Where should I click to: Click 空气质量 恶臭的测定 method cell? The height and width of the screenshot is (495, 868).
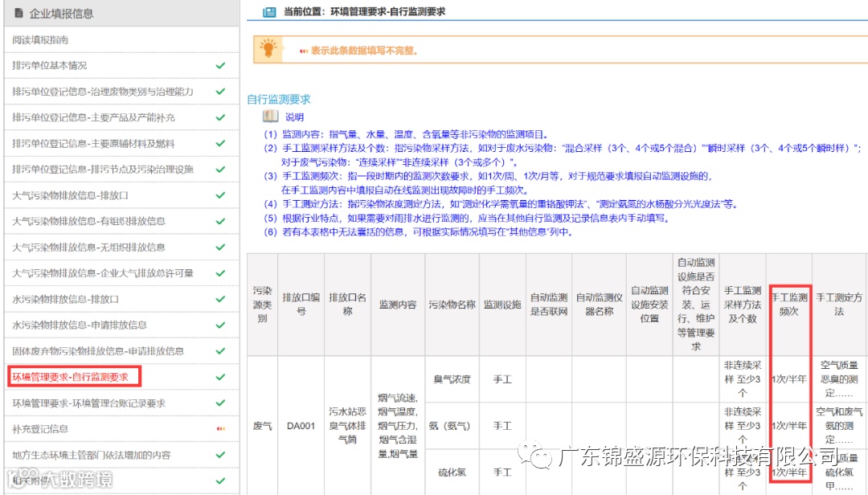coord(838,379)
